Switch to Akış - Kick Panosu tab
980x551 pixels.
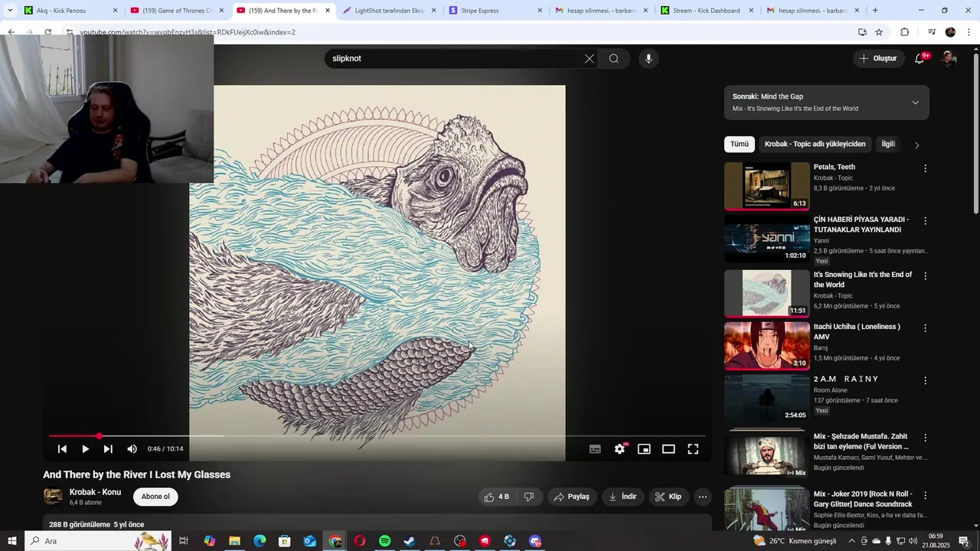click(71, 11)
